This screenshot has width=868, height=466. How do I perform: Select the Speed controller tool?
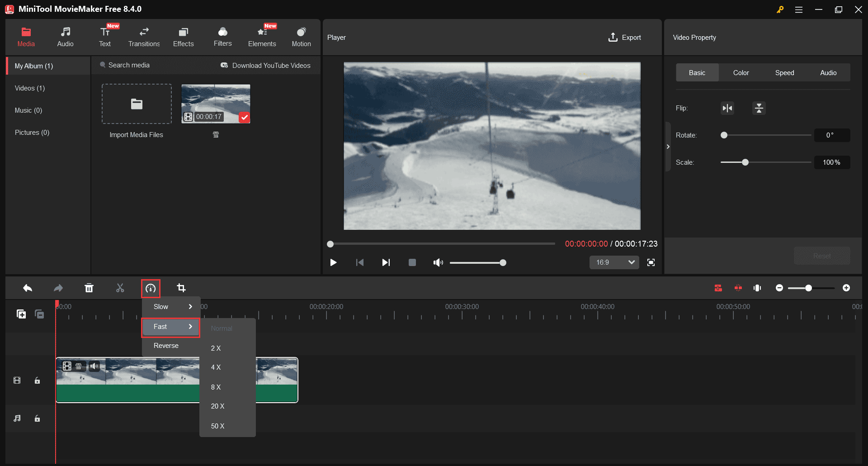[151, 288]
